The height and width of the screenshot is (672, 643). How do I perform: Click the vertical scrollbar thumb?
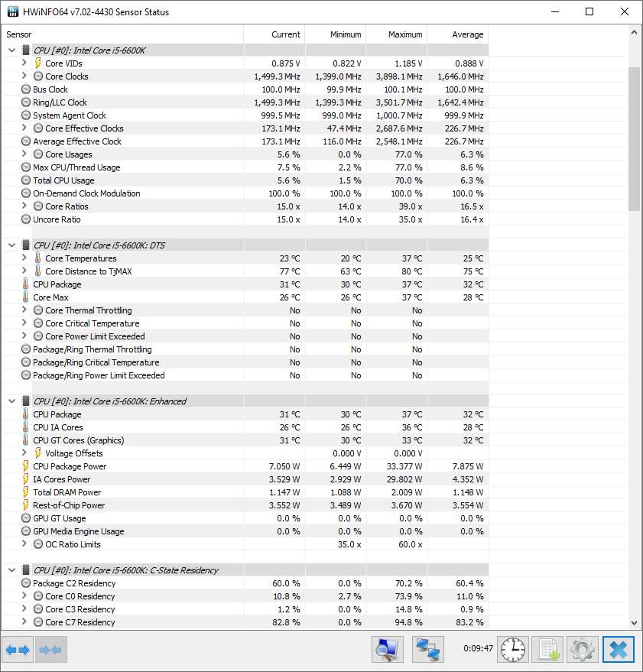pos(634,139)
